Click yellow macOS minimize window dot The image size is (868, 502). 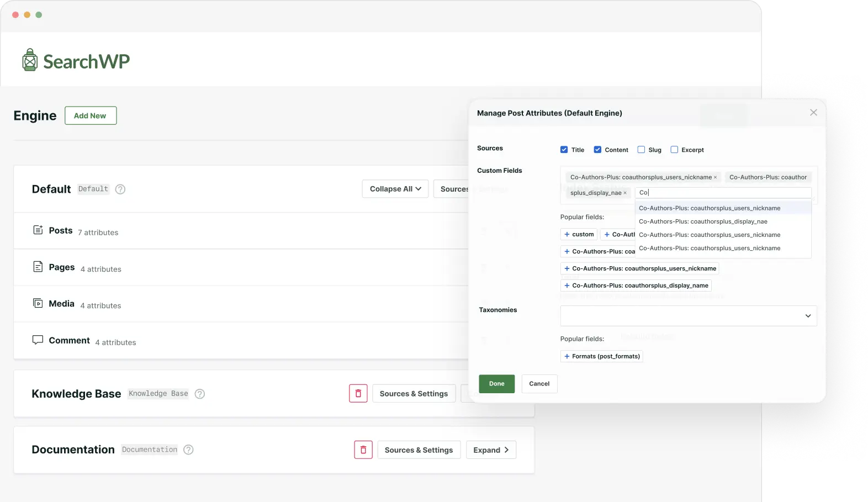(27, 15)
